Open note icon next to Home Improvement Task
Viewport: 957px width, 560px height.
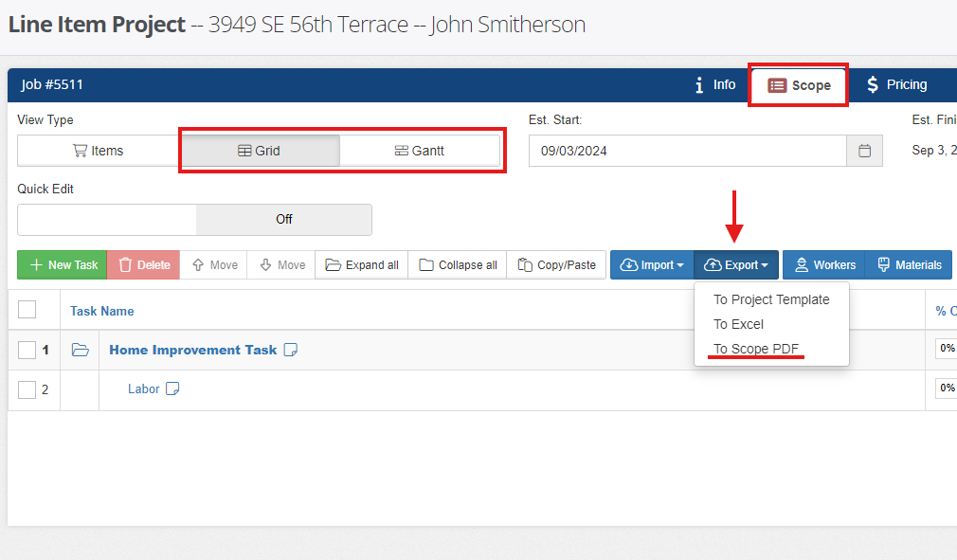tap(291, 350)
